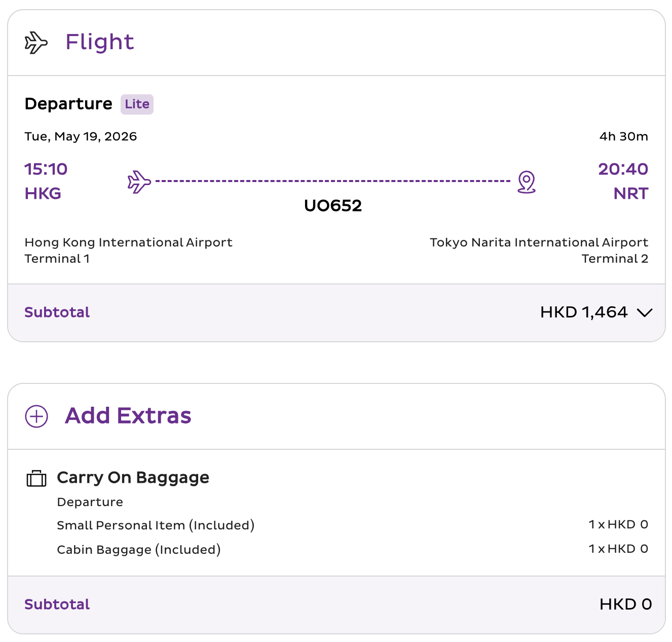Click the airplane icon beside the Flight heading
Screen dimensions: 672x642
point(35,42)
